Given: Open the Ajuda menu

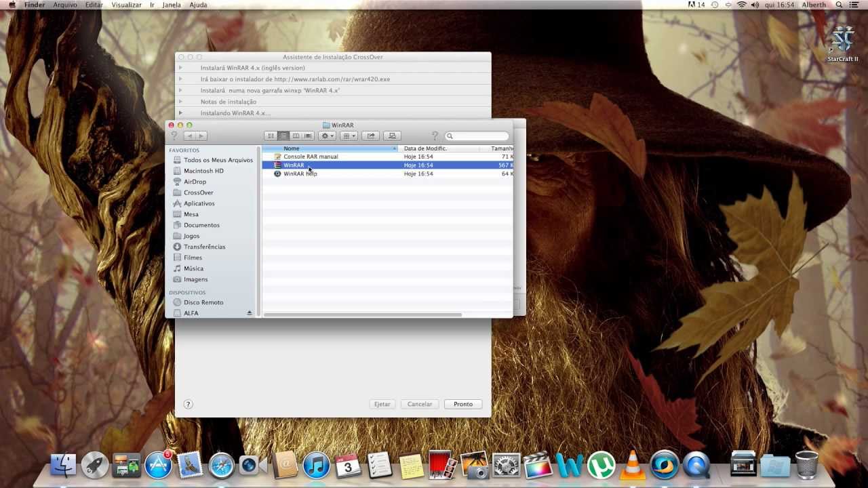Looking at the screenshot, I should pos(198,5).
